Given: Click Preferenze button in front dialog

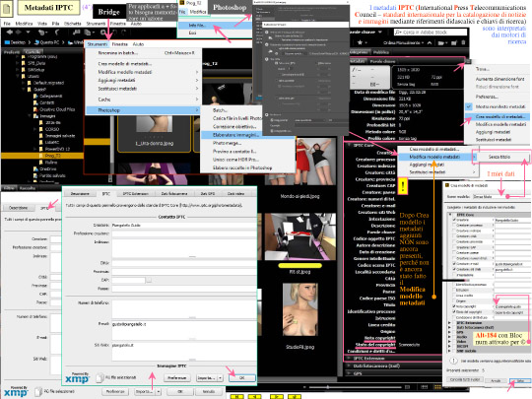Looking at the screenshot, I should (176, 377).
